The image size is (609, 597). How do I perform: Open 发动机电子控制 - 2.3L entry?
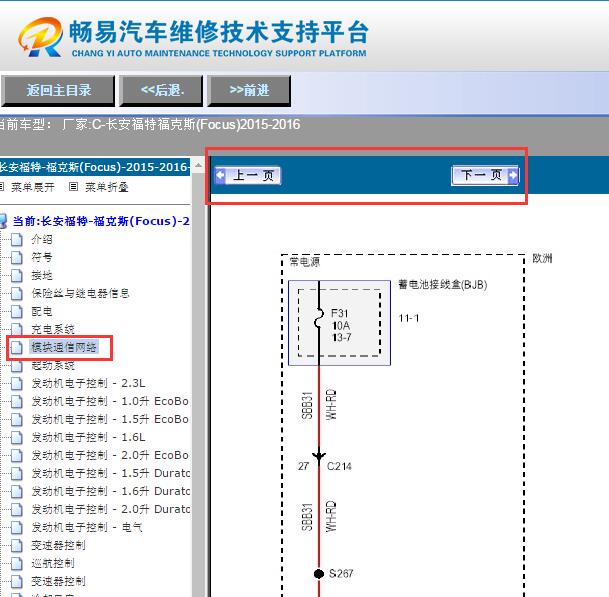click(x=89, y=383)
